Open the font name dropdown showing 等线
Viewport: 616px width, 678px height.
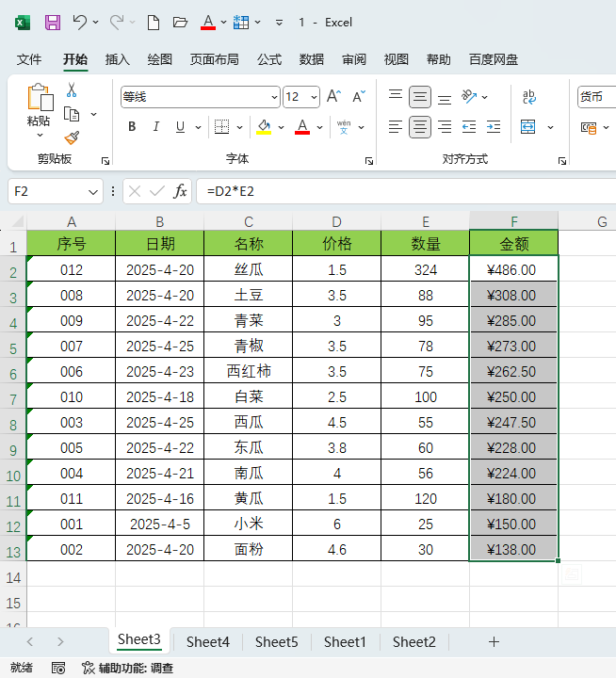click(x=274, y=97)
